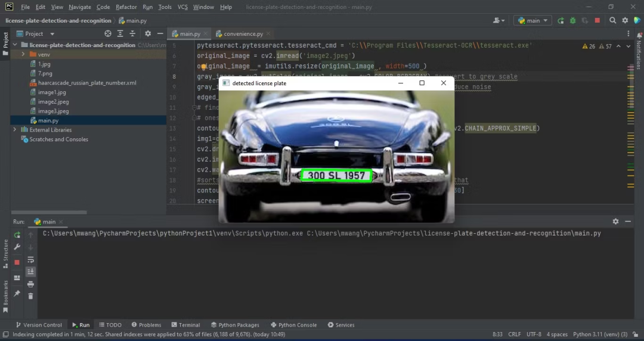Click Expand All in Project panel

[120, 34]
